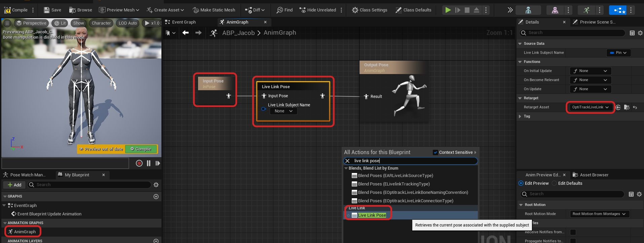Click the green Compile button in viewport
Screen dimensions: 644x243
[x=141, y=149]
